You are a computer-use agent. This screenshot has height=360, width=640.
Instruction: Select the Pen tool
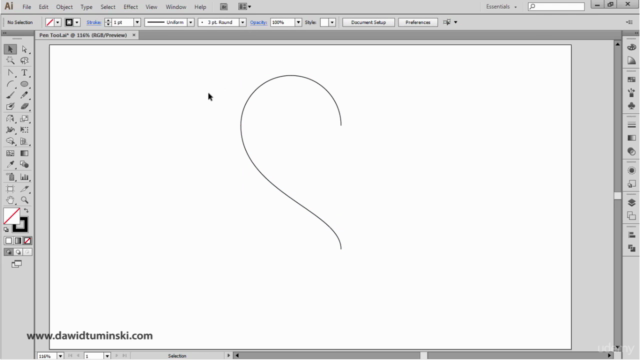point(10,73)
